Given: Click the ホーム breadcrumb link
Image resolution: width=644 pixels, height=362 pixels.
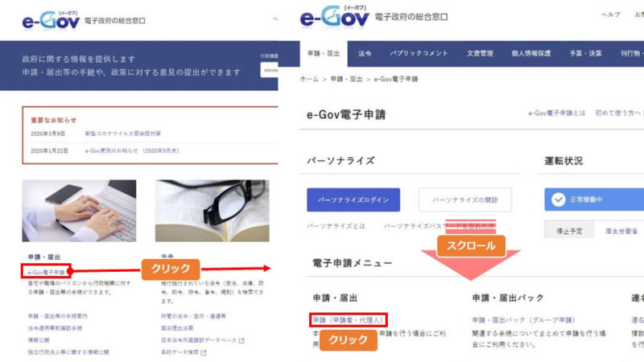Looking at the screenshot, I should (x=309, y=79).
